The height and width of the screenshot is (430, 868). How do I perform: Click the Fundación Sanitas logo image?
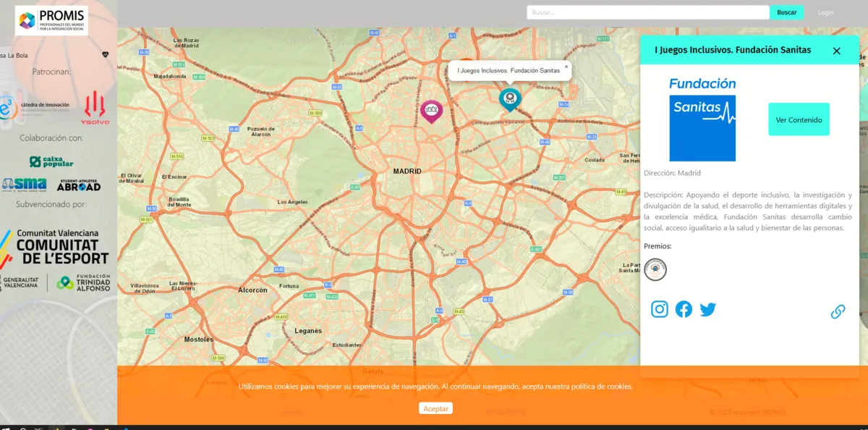pos(702,119)
